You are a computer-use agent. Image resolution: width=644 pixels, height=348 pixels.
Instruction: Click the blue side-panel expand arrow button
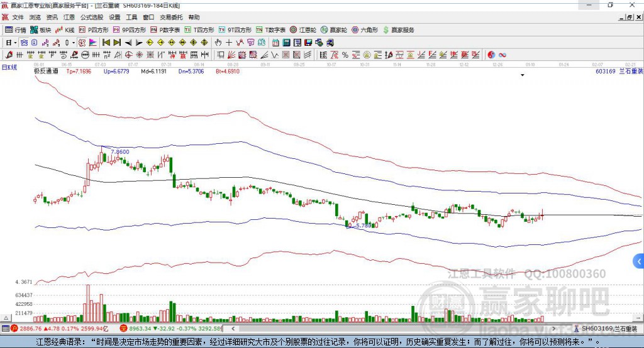coord(639,261)
